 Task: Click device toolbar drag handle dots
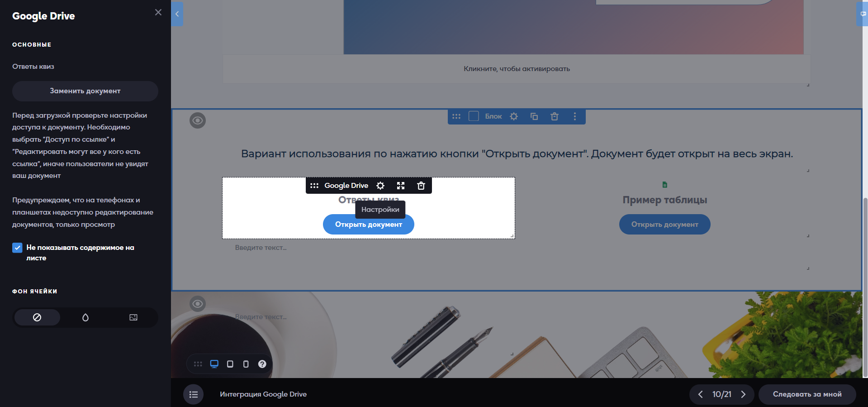tap(198, 364)
